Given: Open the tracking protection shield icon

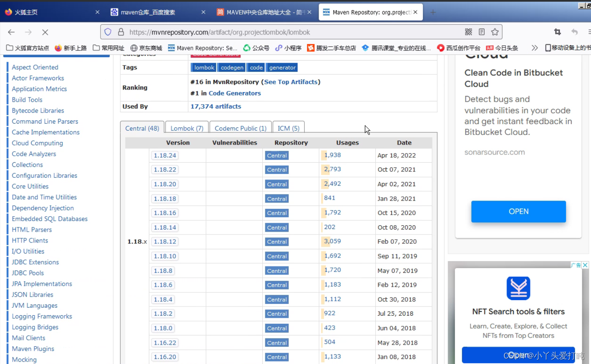Looking at the screenshot, I should coord(108,32).
